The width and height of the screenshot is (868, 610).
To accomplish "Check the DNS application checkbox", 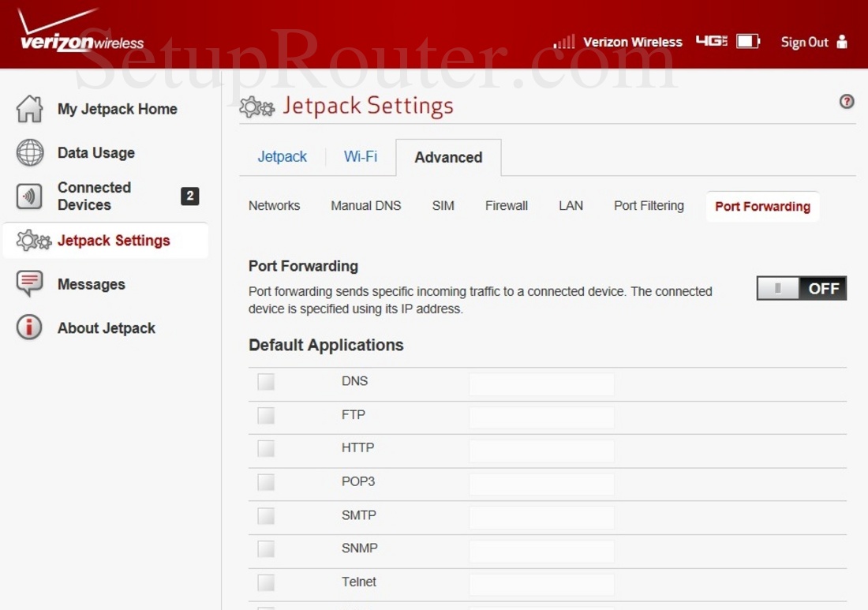I will pyautogui.click(x=266, y=382).
